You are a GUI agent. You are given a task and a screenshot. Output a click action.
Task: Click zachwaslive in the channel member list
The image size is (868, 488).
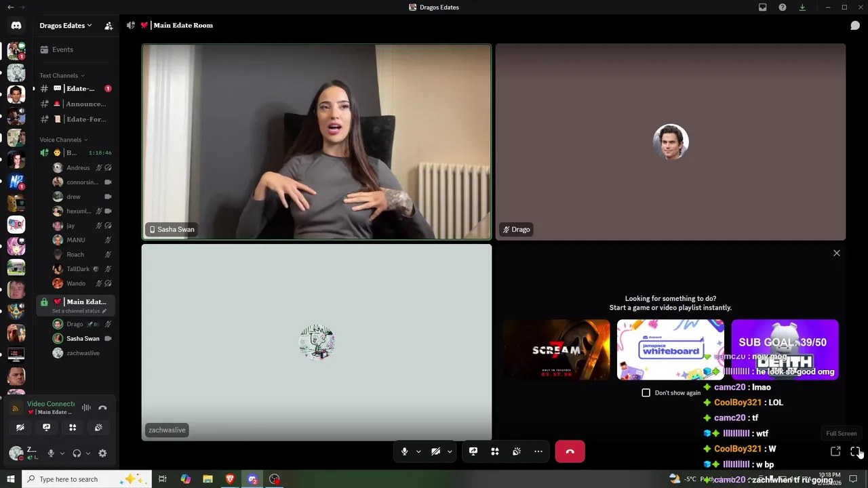[x=81, y=353]
